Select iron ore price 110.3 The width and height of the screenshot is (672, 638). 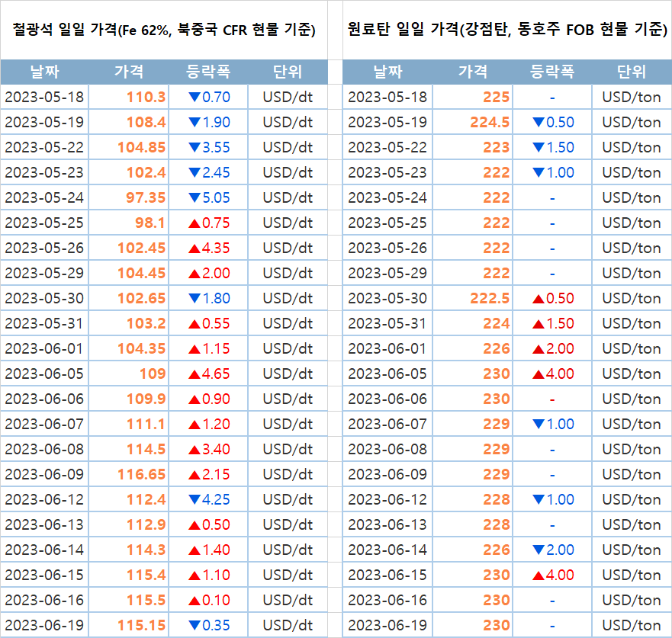(x=146, y=98)
